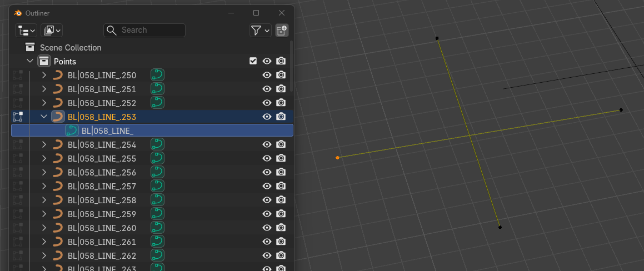Screen dimensions: 644x271
Task: Select the orange curve control point in viewport
Action: (x=337, y=158)
